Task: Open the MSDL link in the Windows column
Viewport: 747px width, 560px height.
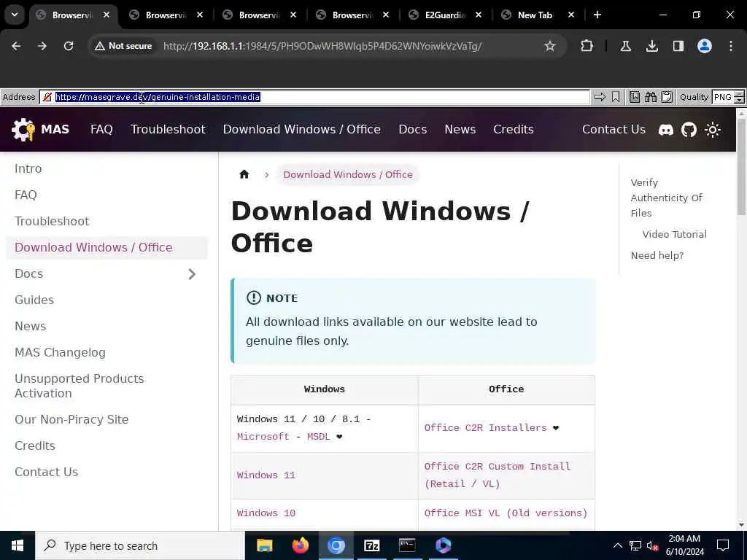Action: (x=318, y=437)
